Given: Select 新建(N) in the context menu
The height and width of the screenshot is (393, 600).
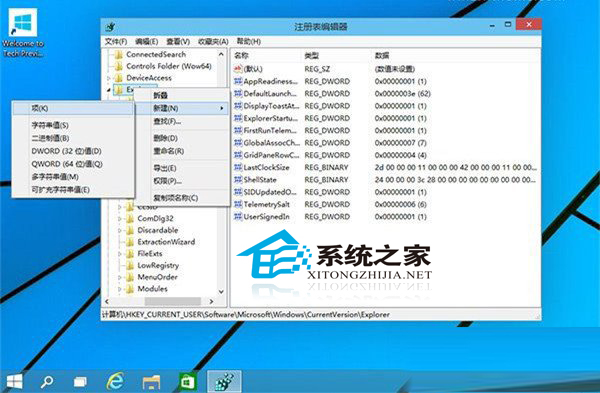Looking at the screenshot, I should click(181, 108).
